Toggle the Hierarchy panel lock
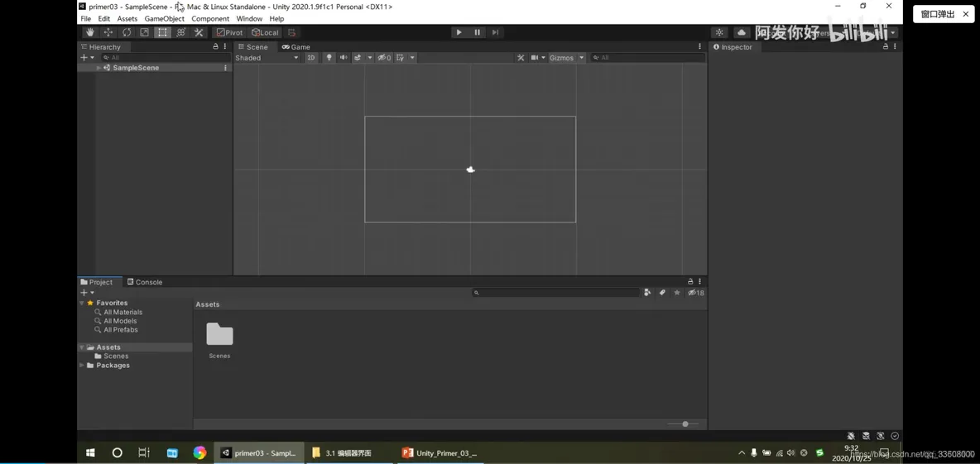The image size is (980, 464). coord(216,47)
